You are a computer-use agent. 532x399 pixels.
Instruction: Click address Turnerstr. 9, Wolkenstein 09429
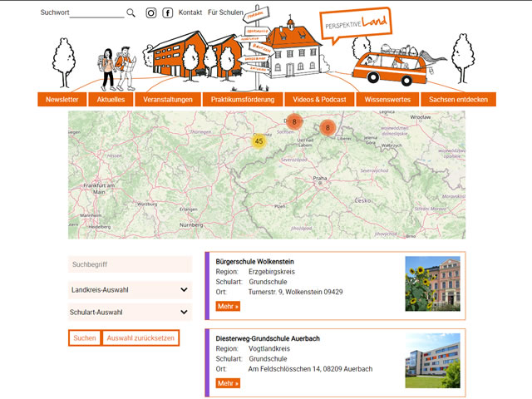point(296,292)
